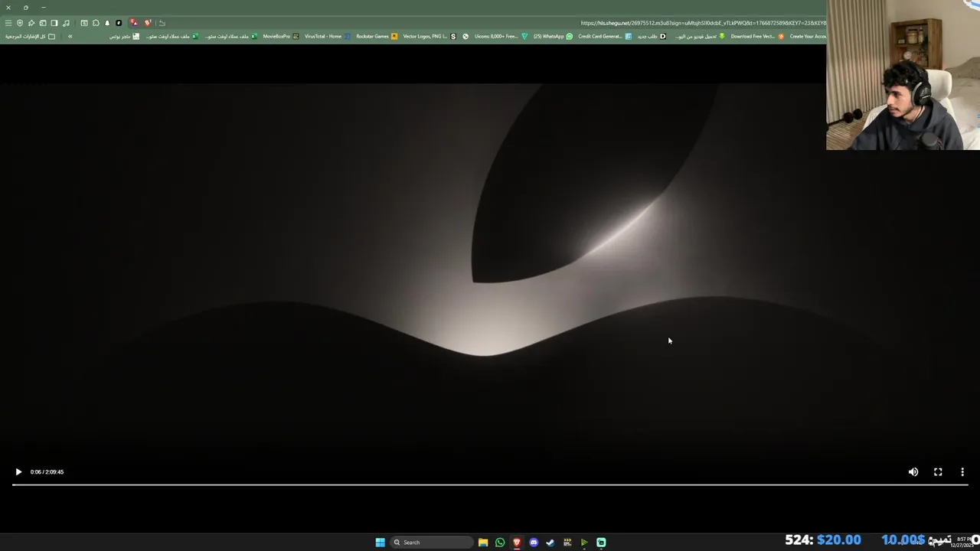980x551 pixels.
Task: Click the reload arrow in the toolbar
Action: (x=162, y=23)
